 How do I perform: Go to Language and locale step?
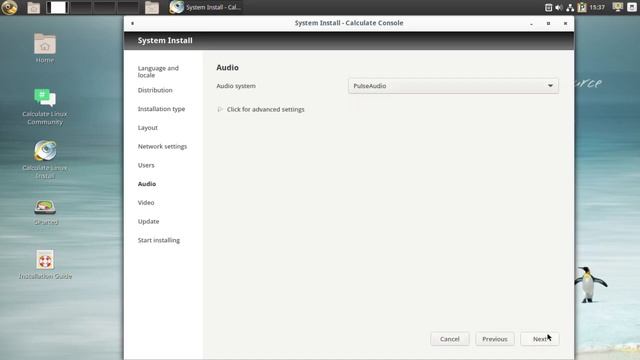[x=158, y=71]
